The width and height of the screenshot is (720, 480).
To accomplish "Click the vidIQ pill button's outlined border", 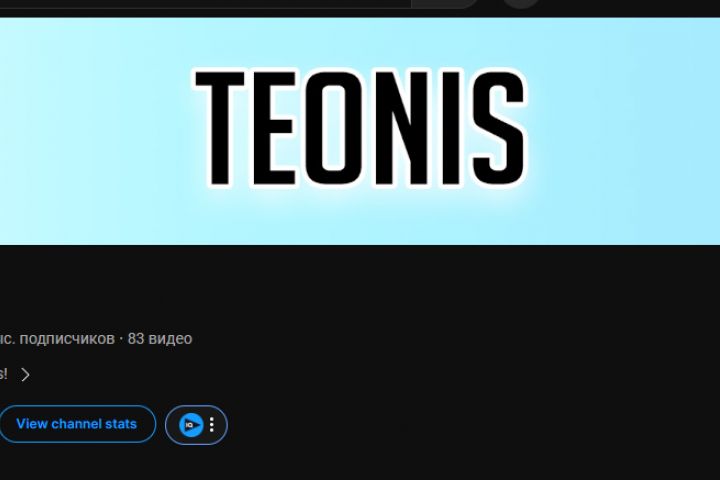I will (x=197, y=406).
